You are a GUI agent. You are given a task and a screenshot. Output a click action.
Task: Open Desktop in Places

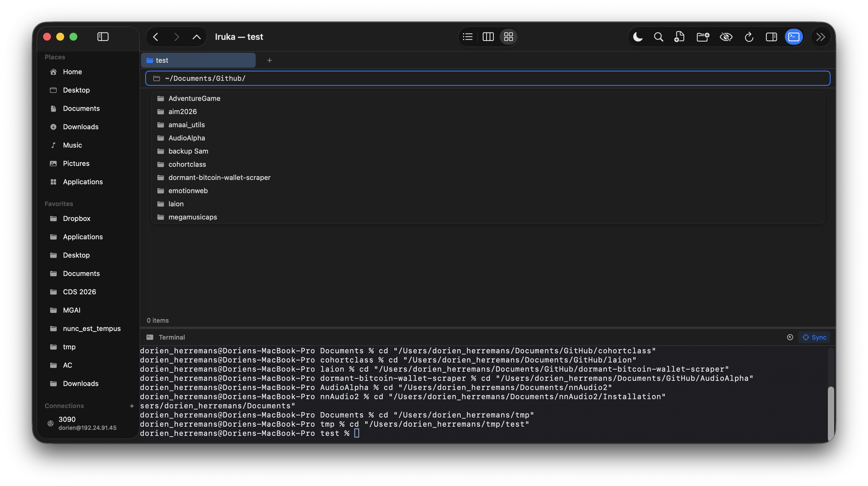point(88,90)
